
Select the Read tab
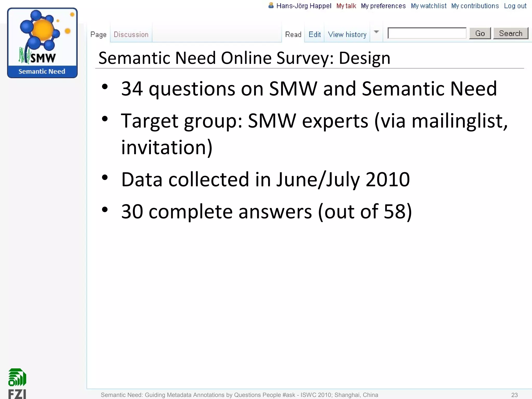(293, 34)
